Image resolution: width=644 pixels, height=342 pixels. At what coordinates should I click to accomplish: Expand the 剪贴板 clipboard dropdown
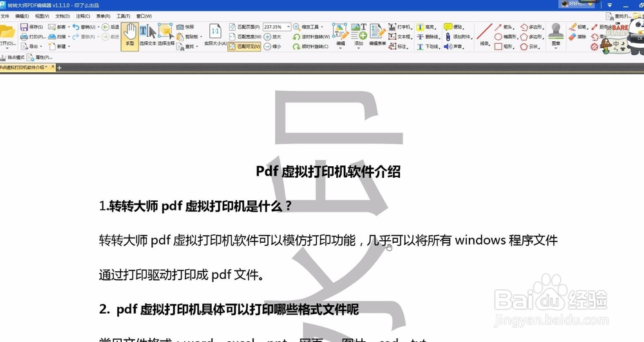[201, 37]
